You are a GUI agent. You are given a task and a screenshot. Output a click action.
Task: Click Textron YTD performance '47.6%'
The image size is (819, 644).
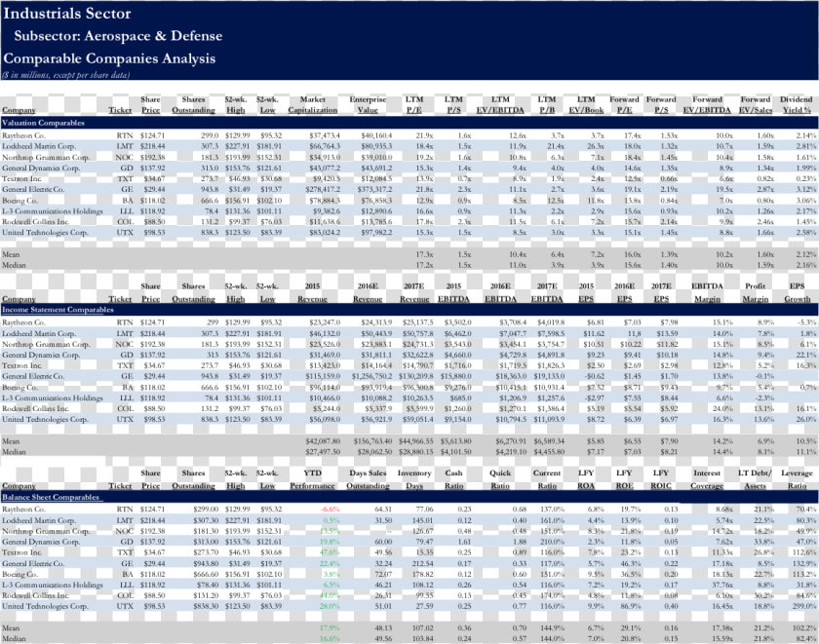[331, 552]
